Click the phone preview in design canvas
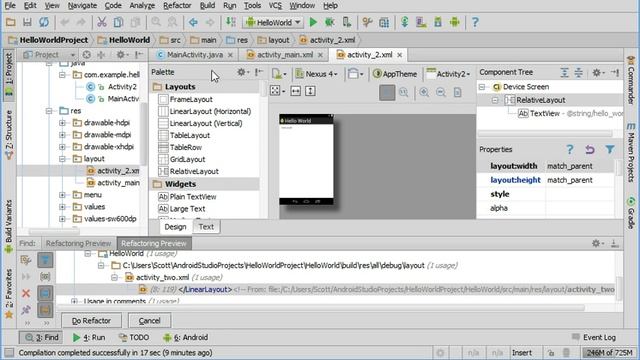Image resolution: width=640 pixels, height=360 pixels. 306,160
